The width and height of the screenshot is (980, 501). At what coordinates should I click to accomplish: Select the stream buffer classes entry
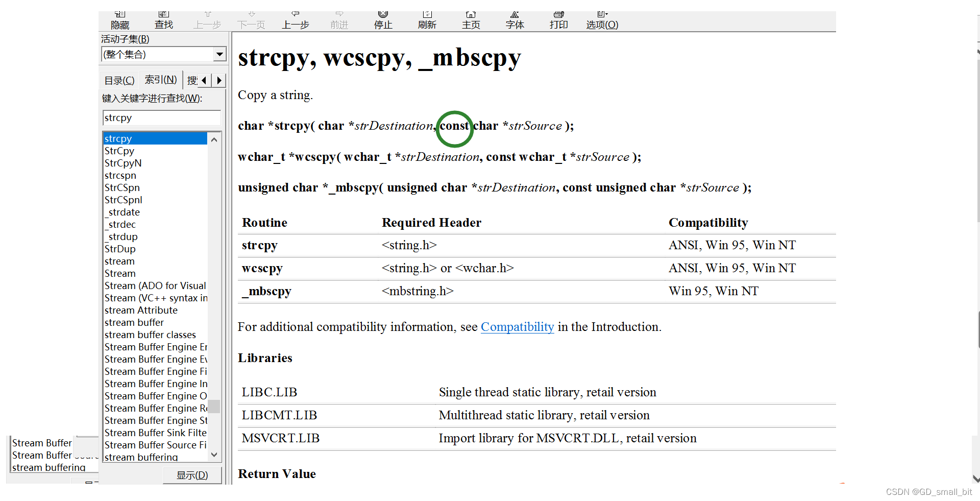150,335
